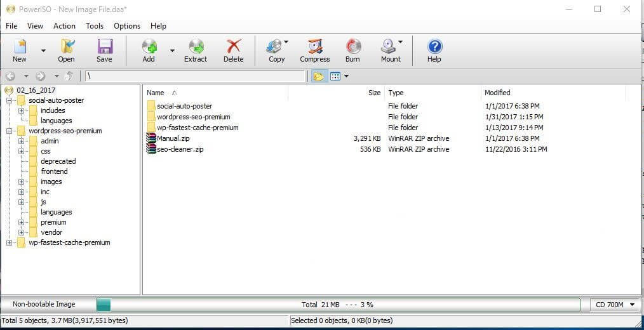Open the View menu

coord(36,26)
